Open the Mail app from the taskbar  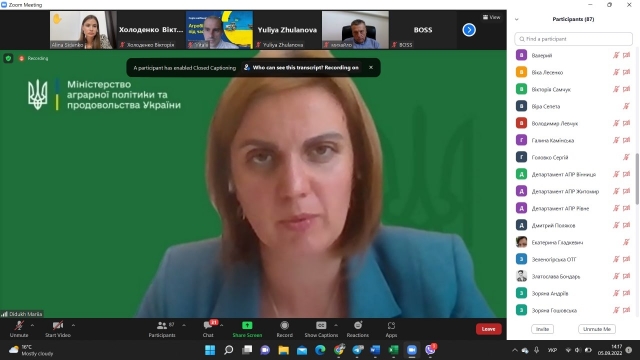click(302, 350)
